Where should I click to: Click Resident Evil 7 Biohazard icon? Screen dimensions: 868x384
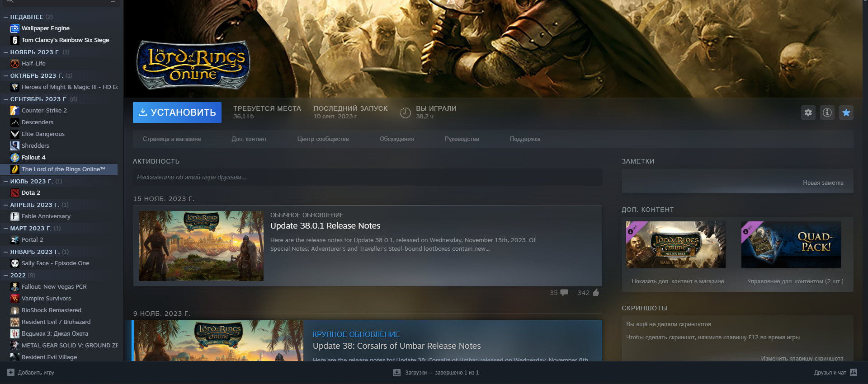click(x=15, y=322)
